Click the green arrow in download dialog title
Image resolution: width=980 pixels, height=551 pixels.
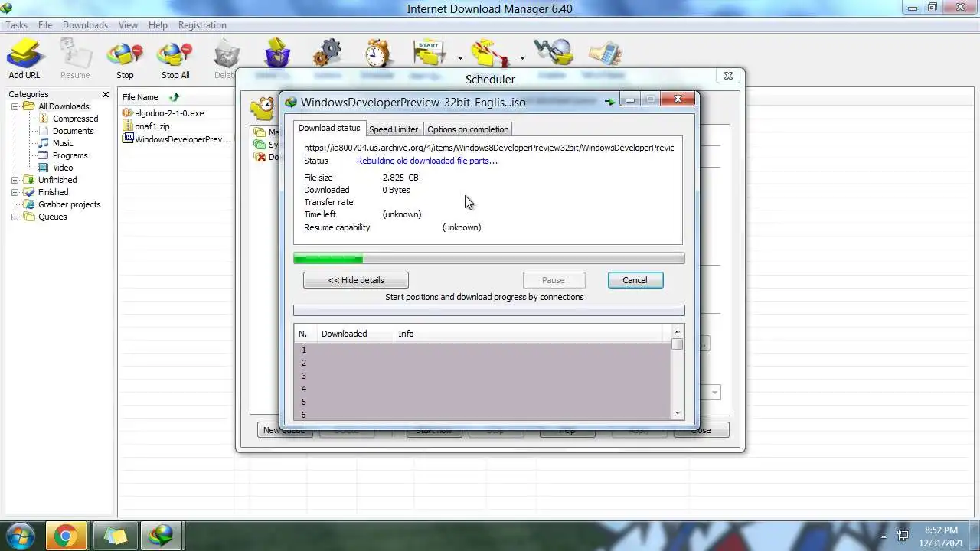click(x=609, y=102)
